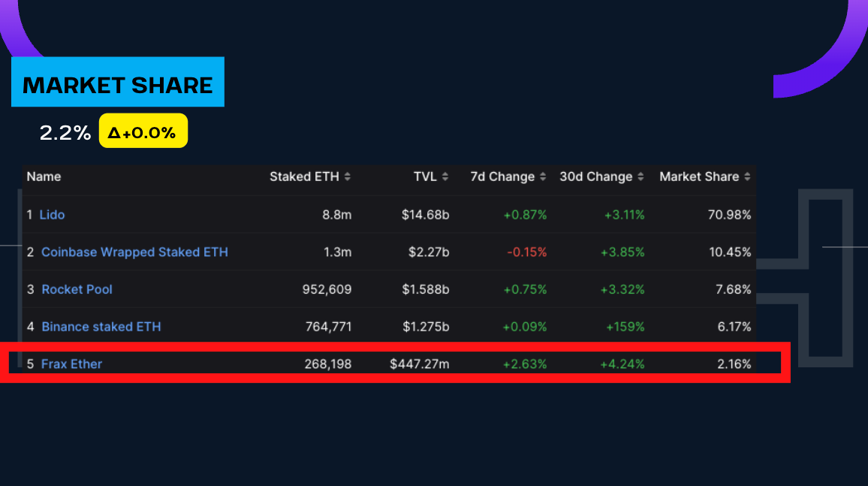Click Rocket Pool's 952,609 staked ETH value
The height and width of the screenshot is (486, 868).
click(x=328, y=289)
